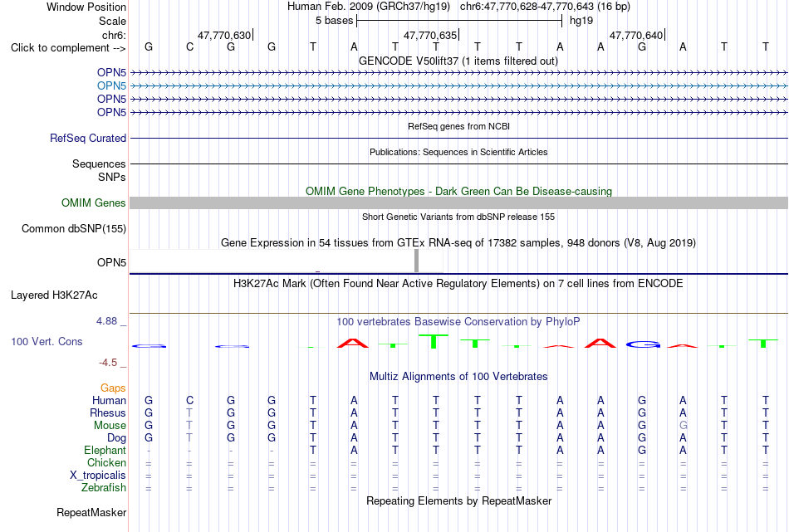The height and width of the screenshot is (532, 789).
Task: Select the Human species row label
Action: coord(109,400)
